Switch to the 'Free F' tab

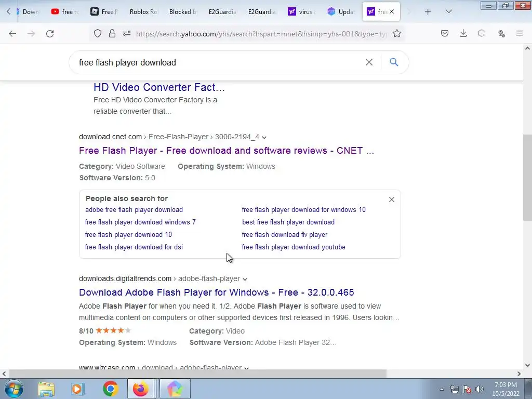coord(104,11)
